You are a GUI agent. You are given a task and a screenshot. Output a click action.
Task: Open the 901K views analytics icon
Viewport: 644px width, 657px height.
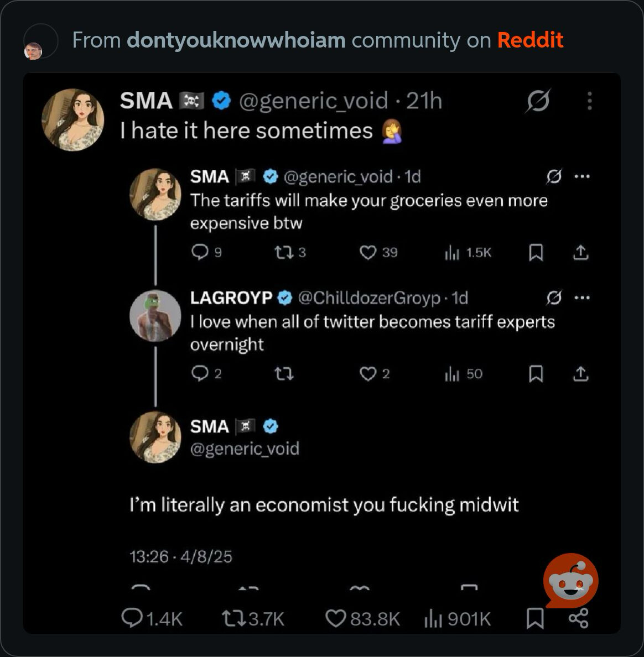point(433,618)
